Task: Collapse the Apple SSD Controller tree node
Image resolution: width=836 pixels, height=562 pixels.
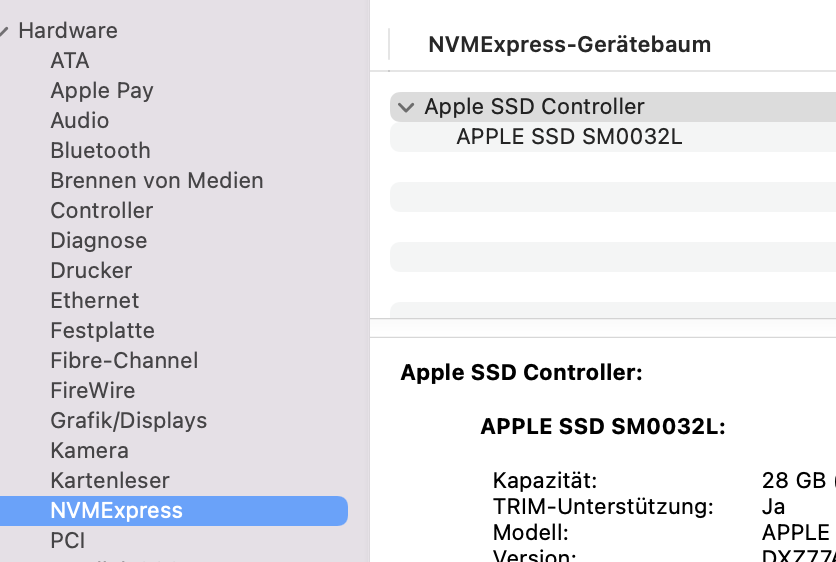Action: [405, 107]
